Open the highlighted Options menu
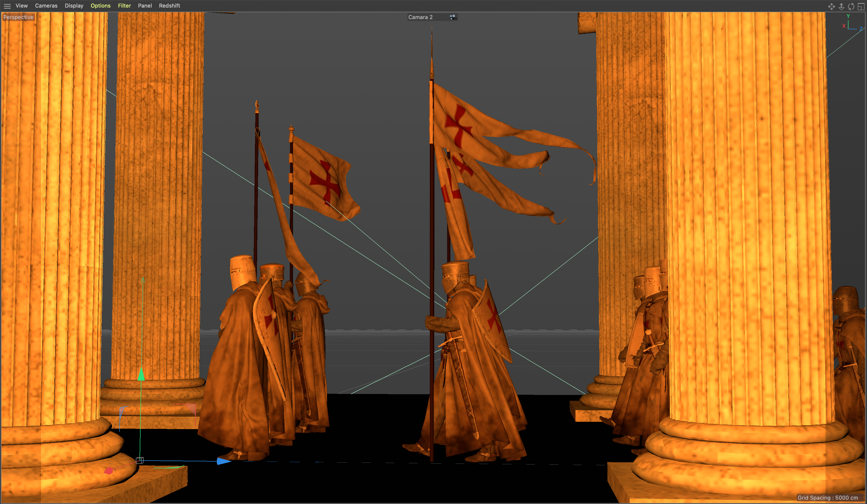The image size is (867, 504). pyautogui.click(x=101, y=6)
